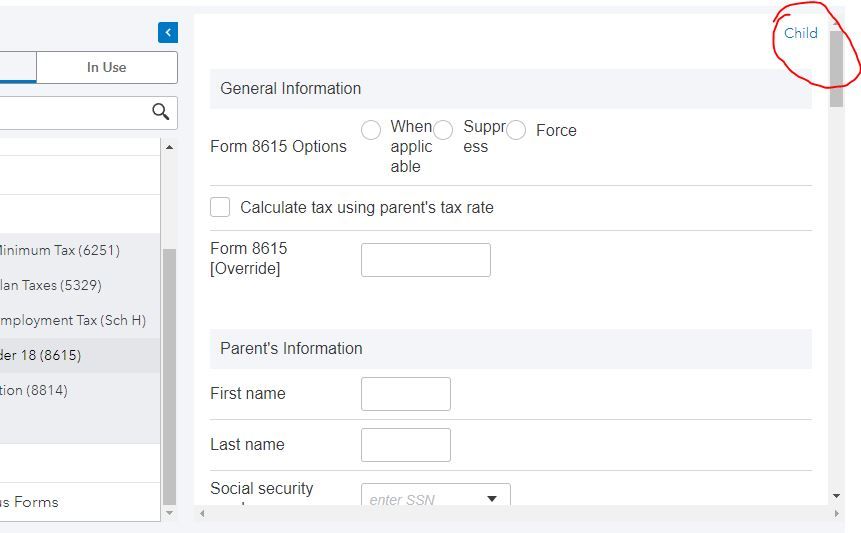Select the 'Suppress' radio option
Viewport: 861px width, 533px height.
coord(443,130)
